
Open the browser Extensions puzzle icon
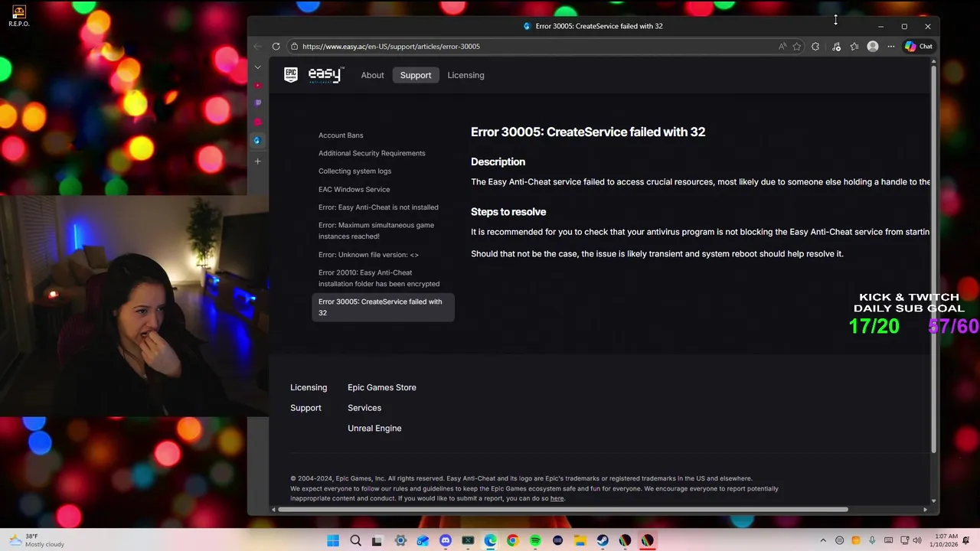815,46
